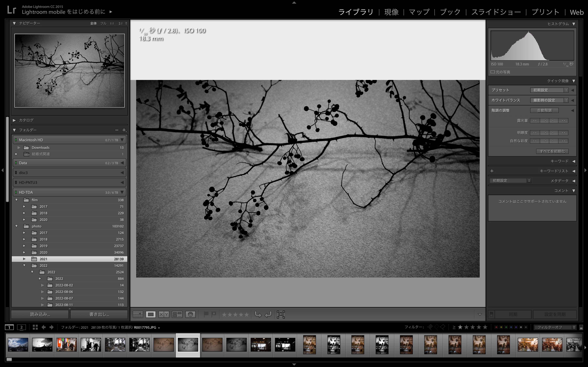Open Compare view (XY icon)
Screen dimensions: 588x367
(x=164, y=314)
